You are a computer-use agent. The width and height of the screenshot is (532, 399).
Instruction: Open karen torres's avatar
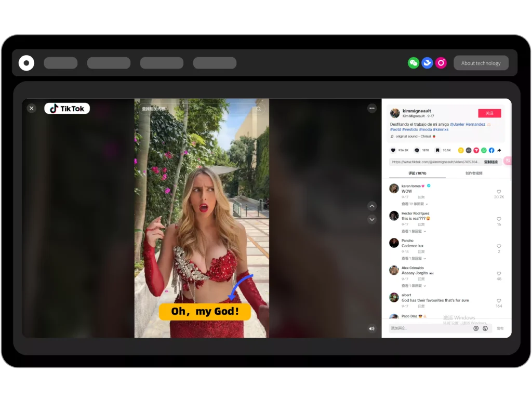(x=394, y=188)
